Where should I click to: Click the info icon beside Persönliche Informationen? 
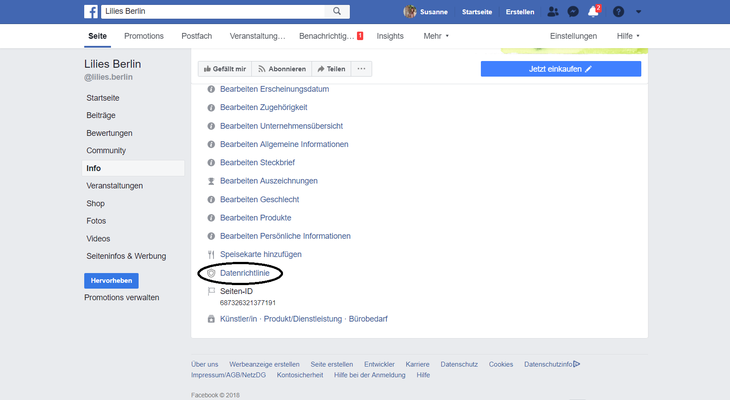pos(211,236)
